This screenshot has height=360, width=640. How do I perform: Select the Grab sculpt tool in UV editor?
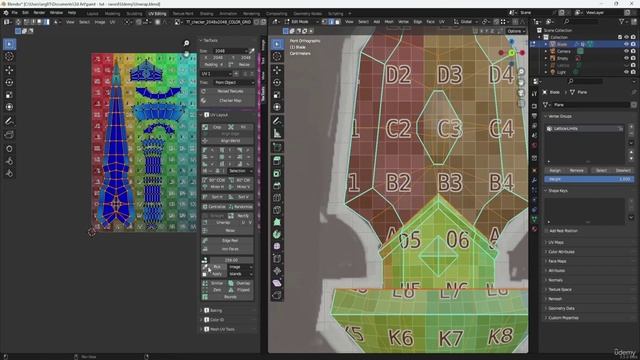[x=9, y=149]
